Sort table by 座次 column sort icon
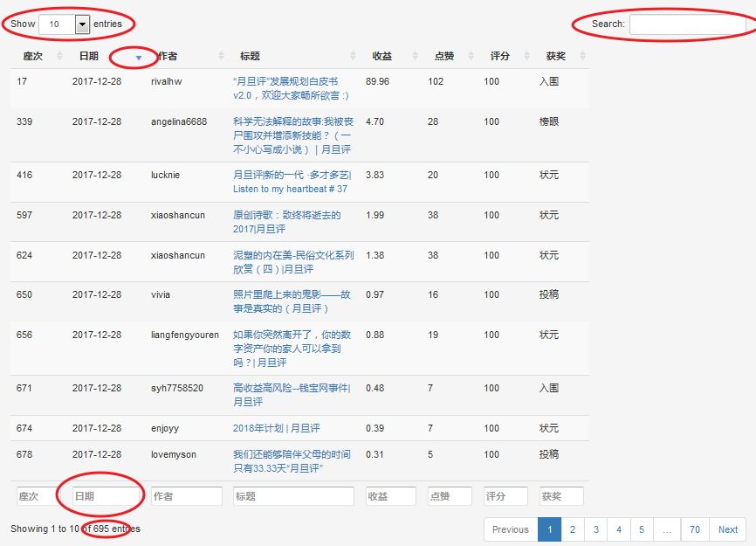This screenshot has height=546, width=756. [59, 56]
